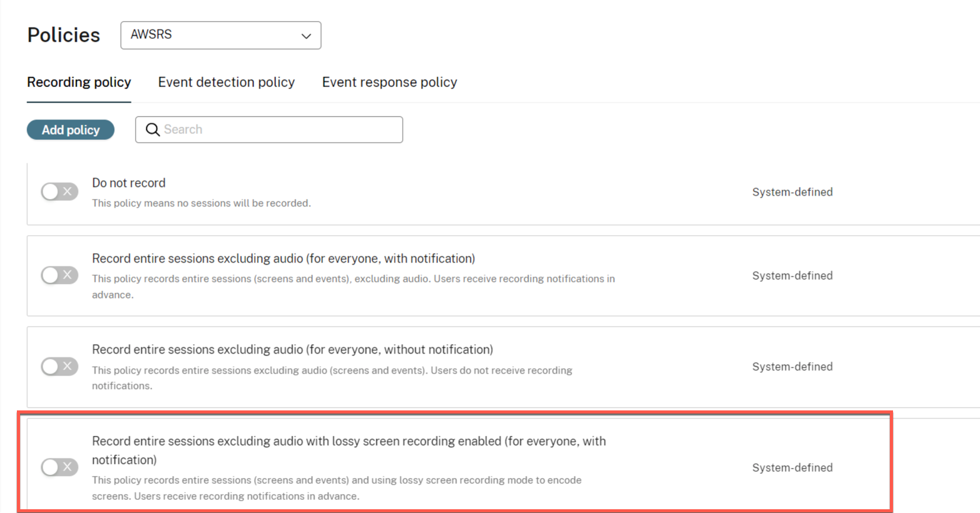Screen dimensions: 980x513
Task: Go to the Event response policy tab
Action: [389, 83]
